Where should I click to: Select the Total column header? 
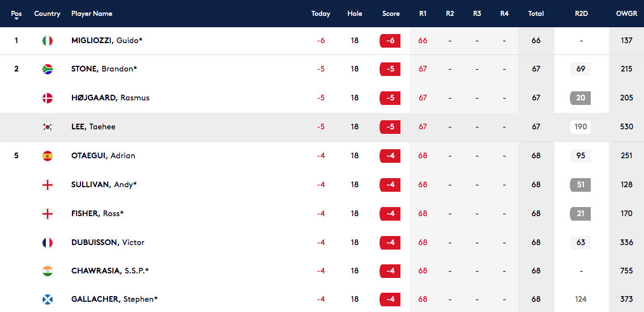click(536, 14)
